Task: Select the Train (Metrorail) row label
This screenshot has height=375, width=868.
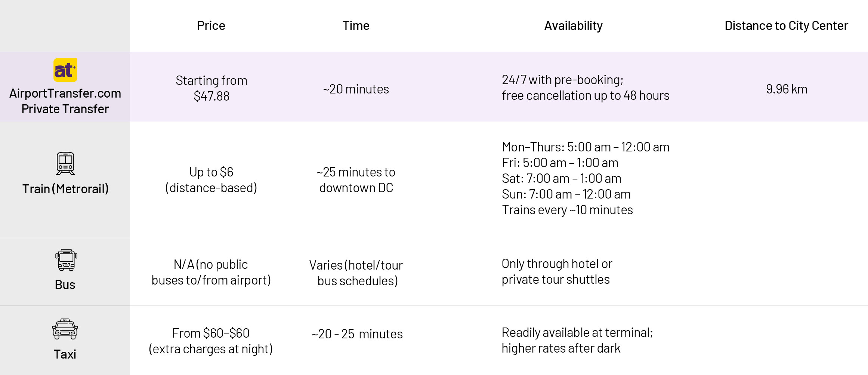Action: tap(65, 189)
